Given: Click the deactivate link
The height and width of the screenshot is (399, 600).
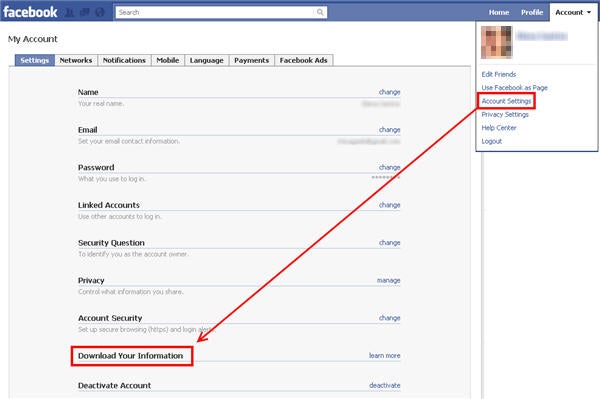Looking at the screenshot, I should point(385,385).
